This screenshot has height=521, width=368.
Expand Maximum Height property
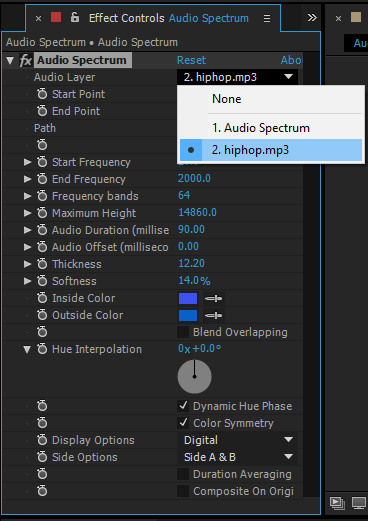(27, 213)
